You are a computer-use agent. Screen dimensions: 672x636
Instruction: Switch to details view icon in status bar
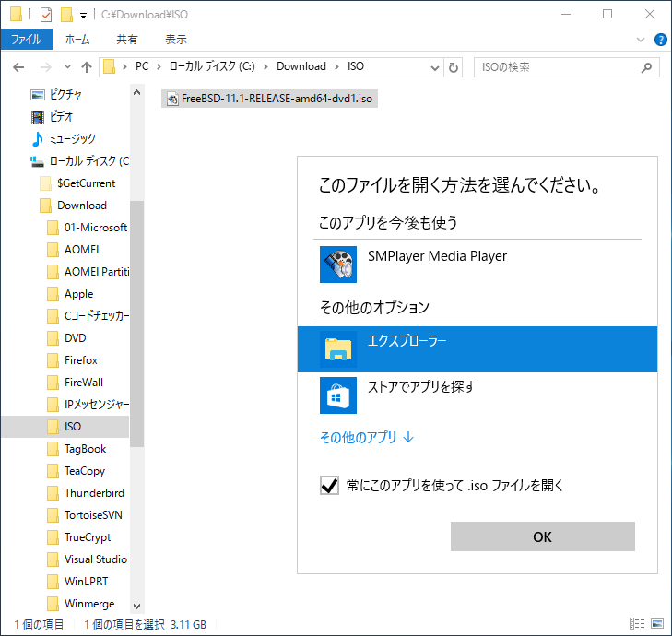pyautogui.click(x=636, y=624)
